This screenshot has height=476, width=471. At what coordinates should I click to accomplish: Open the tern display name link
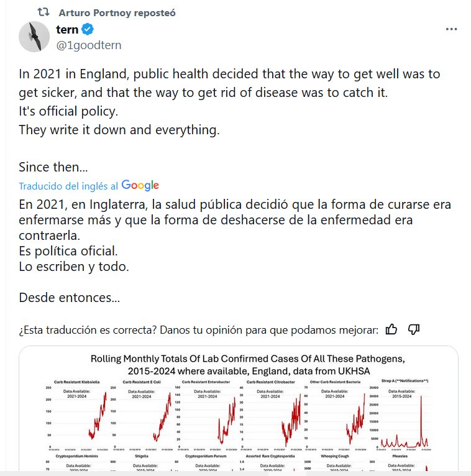coord(68,30)
